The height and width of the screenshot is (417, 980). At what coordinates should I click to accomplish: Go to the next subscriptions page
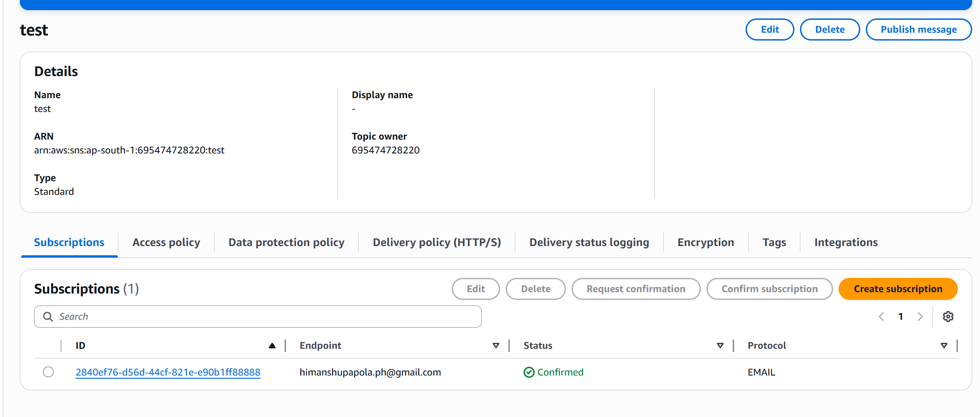point(920,317)
